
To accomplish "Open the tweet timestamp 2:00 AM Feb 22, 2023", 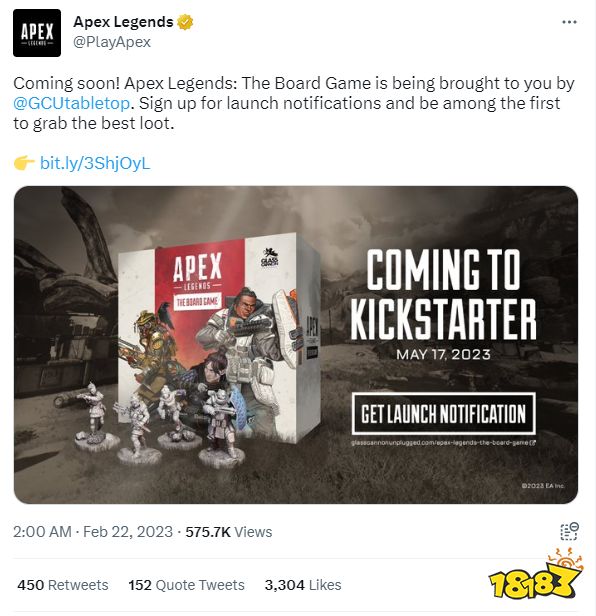I will (93, 532).
